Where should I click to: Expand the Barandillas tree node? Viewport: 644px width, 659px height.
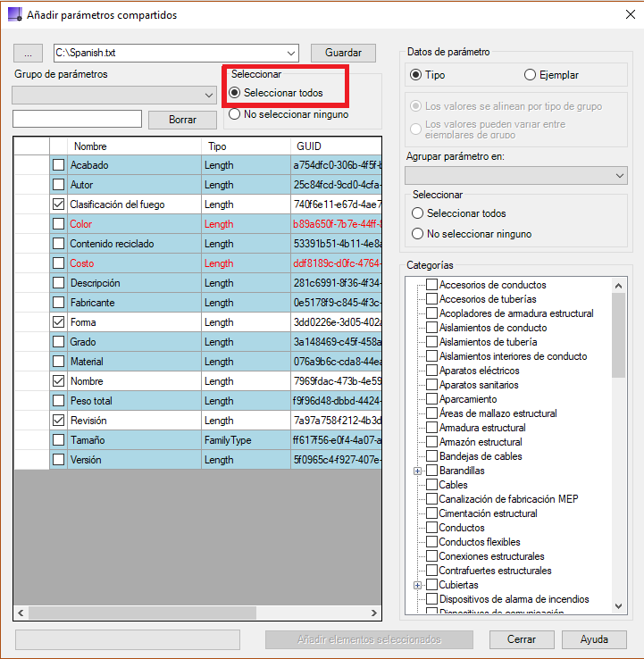(417, 471)
